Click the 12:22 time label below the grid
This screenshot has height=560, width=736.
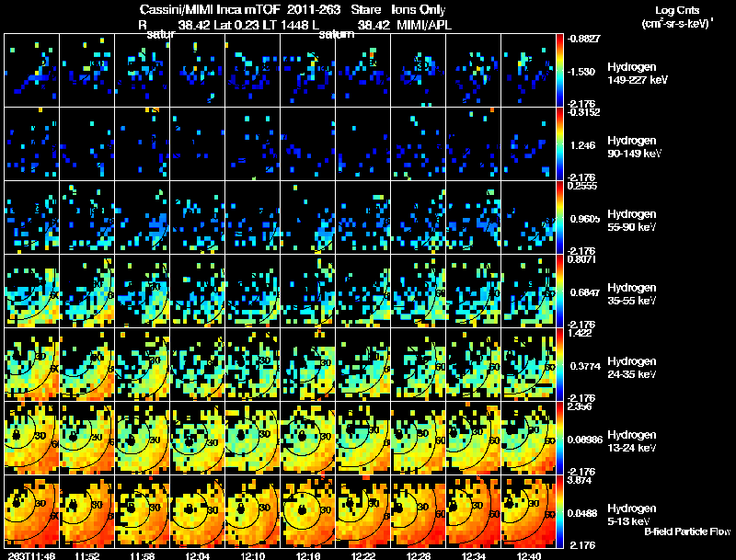pos(363,555)
